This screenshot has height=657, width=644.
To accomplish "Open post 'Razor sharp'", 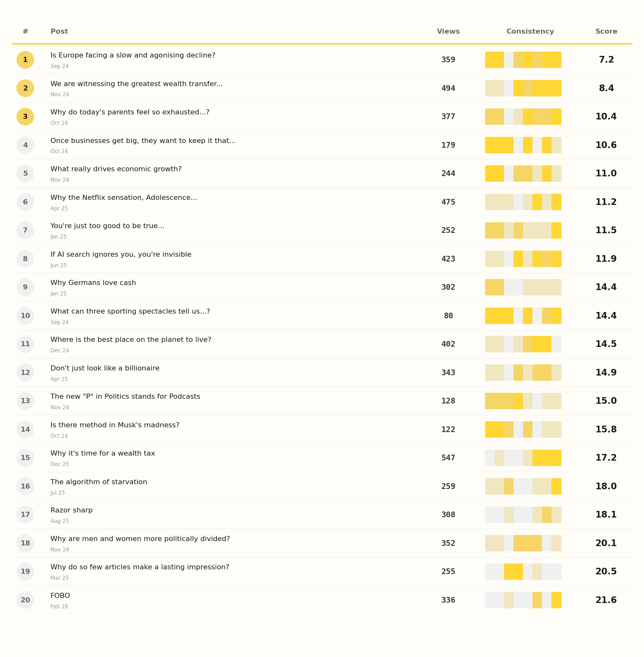I will 71,510.
